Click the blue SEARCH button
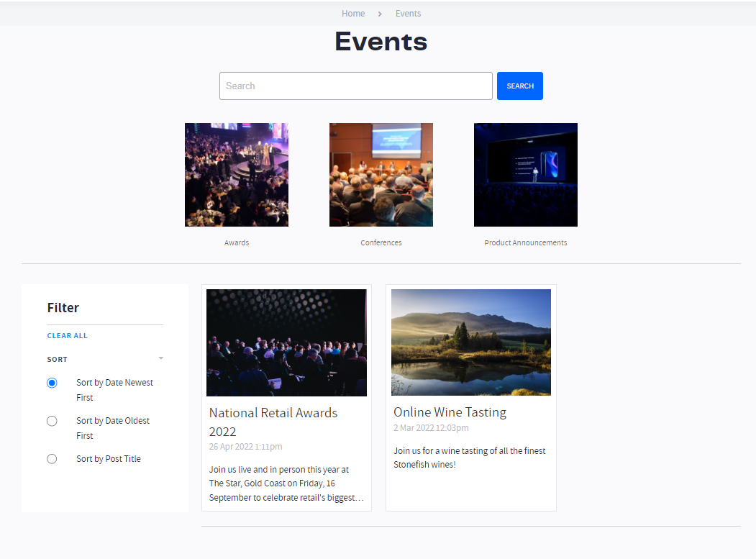The image size is (756, 559). 520,86
